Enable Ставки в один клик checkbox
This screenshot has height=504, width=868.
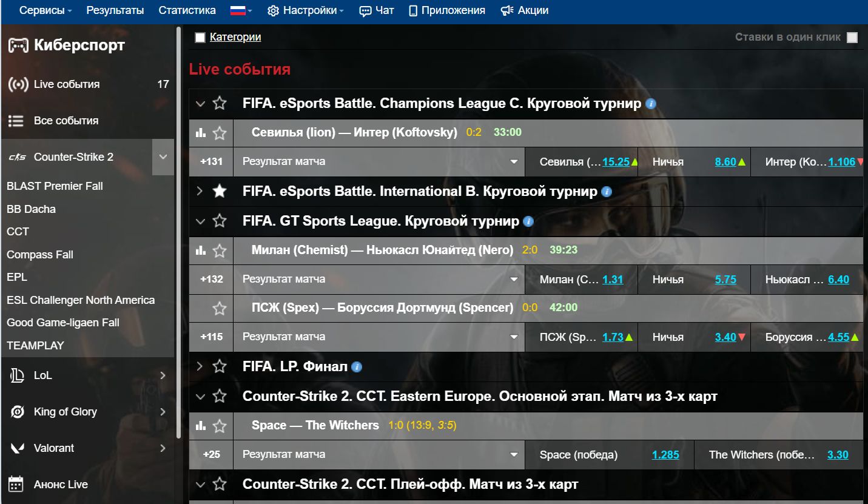point(852,38)
